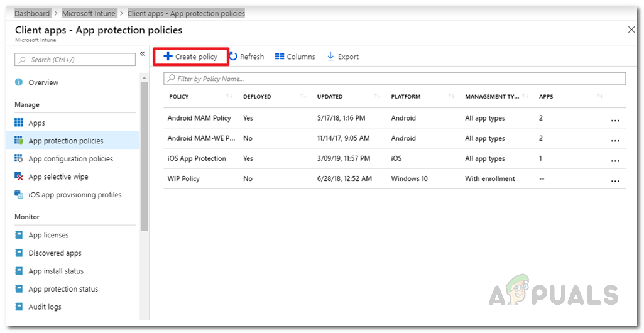Select the Apps grid icon
This screenshot has width=644, height=333.
click(x=19, y=123)
